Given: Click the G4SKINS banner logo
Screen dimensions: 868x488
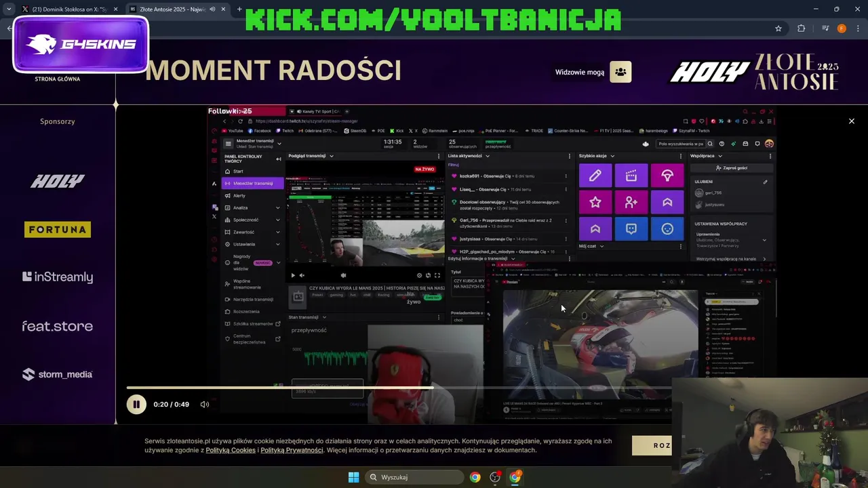Looking at the screenshot, I should coord(81,45).
